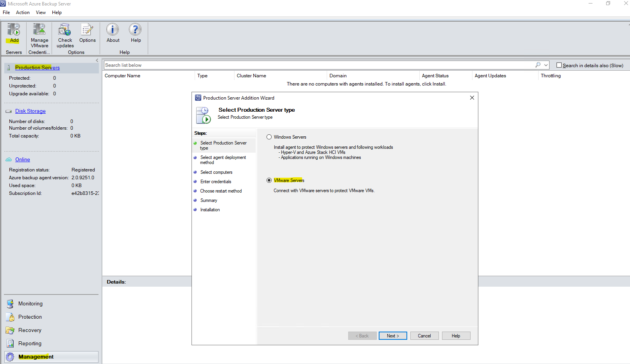Click the Protection lock icon
The image size is (630, 364).
10,317
